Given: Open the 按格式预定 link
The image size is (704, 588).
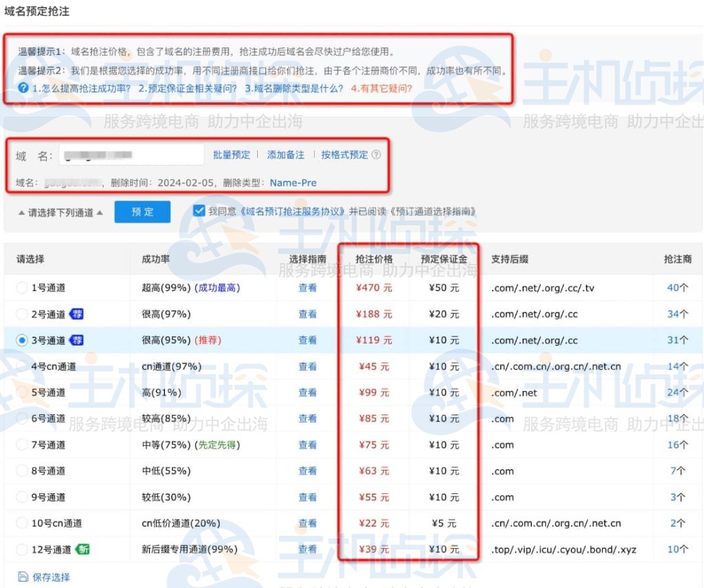Looking at the screenshot, I should pos(344,155).
